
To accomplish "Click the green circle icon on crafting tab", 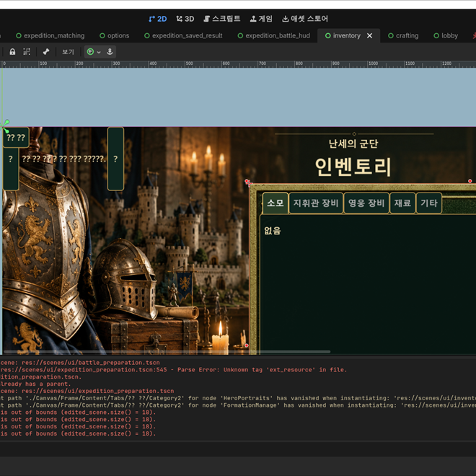I will point(391,36).
